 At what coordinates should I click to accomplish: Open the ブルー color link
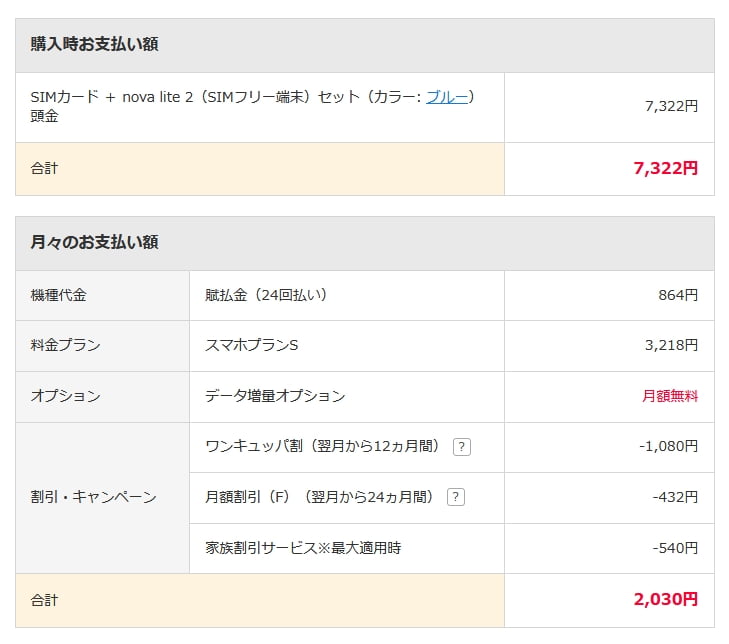coord(447,97)
